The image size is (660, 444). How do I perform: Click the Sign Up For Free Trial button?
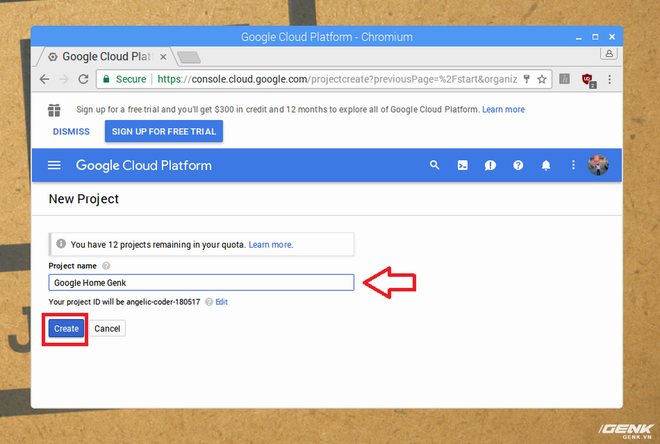[164, 131]
